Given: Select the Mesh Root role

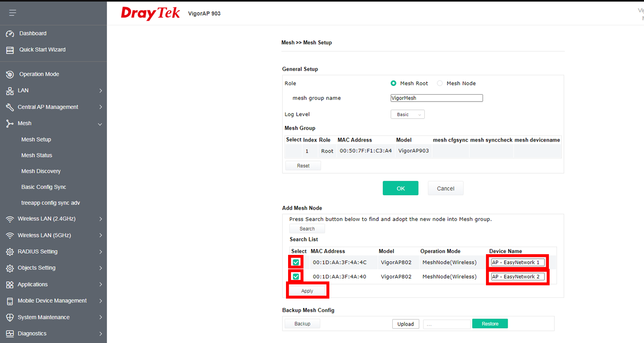Looking at the screenshot, I should point(393,83).
